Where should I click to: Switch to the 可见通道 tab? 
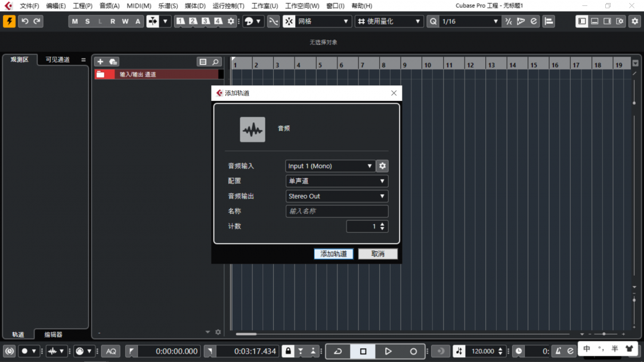[x=58, y=60]
